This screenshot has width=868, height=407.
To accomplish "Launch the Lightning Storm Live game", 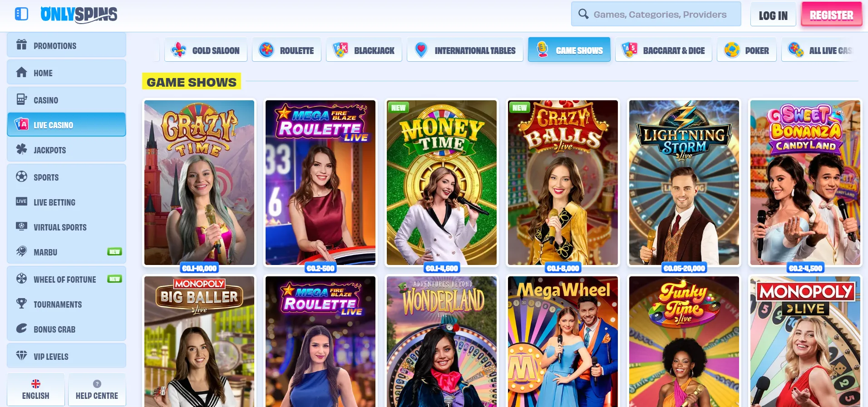I will pos(684,182).
